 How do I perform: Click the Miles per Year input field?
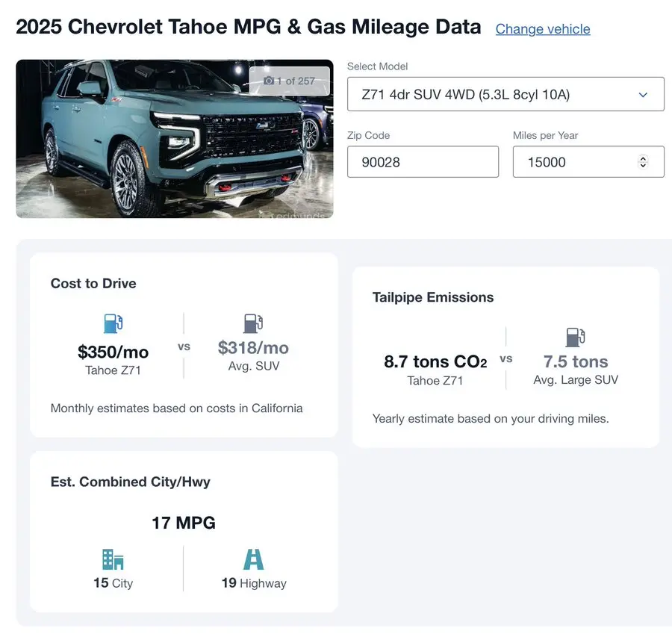(x=575, y=162)
